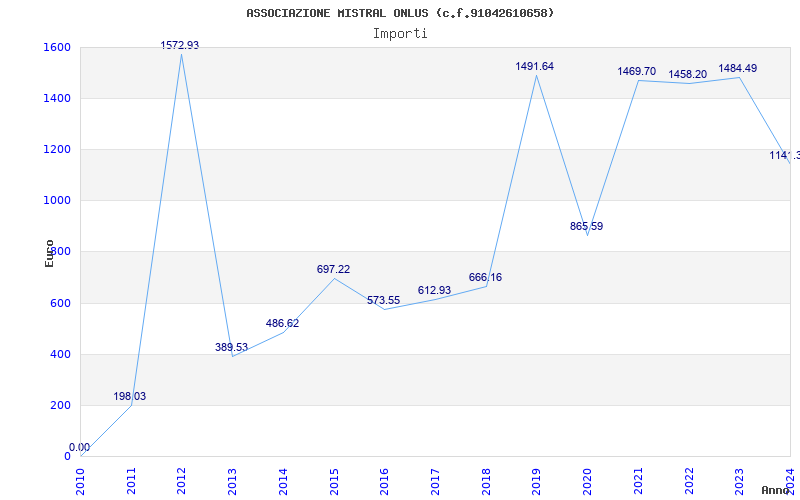Click the 2013 x-axis year label
The width and height of the screenshot is (800, 500).
point(232,482)
